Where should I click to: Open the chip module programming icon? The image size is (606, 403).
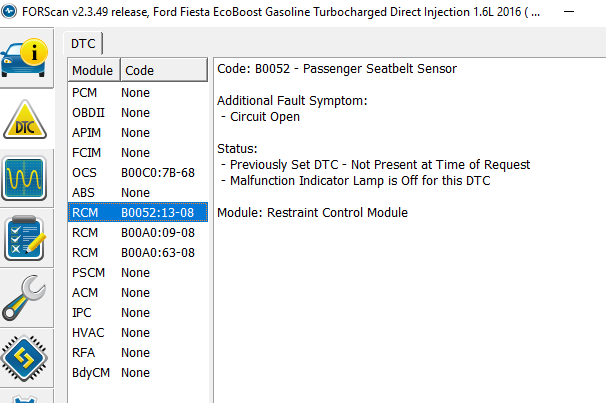point(30,357)
